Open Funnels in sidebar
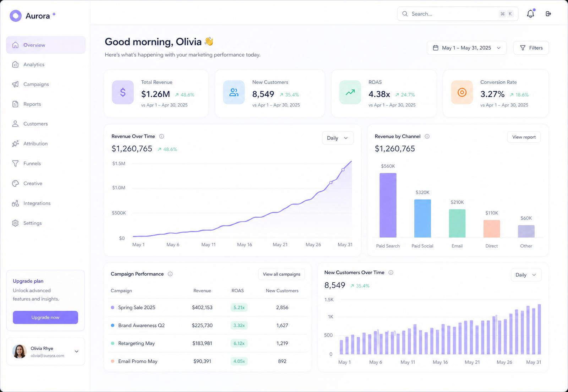568x392 pixels. coord(46,164)
